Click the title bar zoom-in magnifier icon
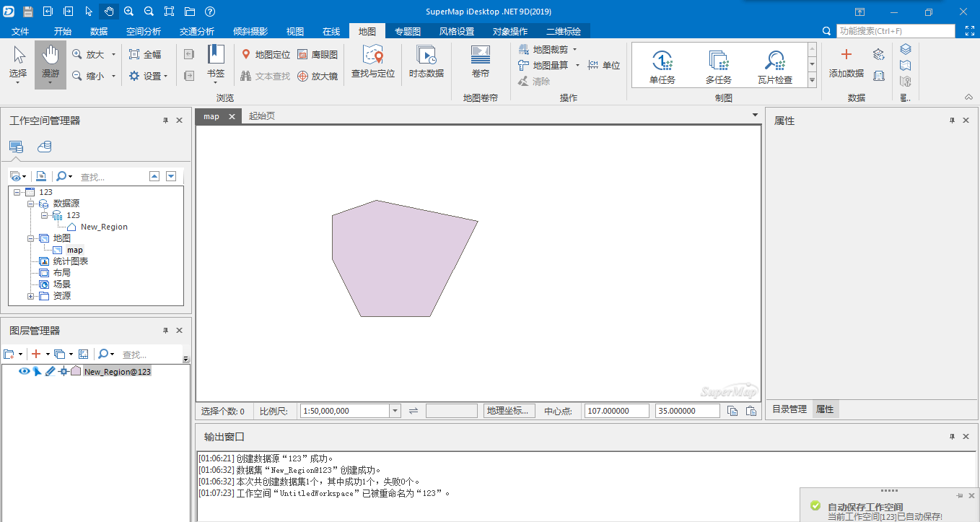980x522 pixels. pyautogui.click(x=128, y=12)
